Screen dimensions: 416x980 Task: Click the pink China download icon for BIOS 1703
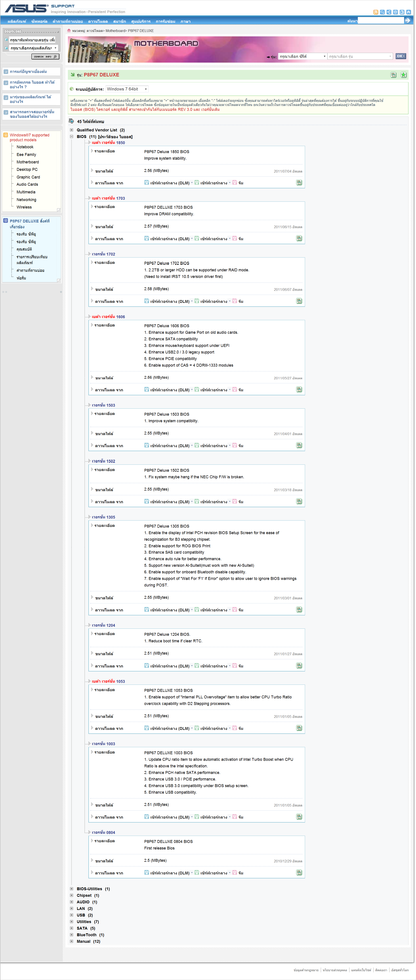point(235,238)
